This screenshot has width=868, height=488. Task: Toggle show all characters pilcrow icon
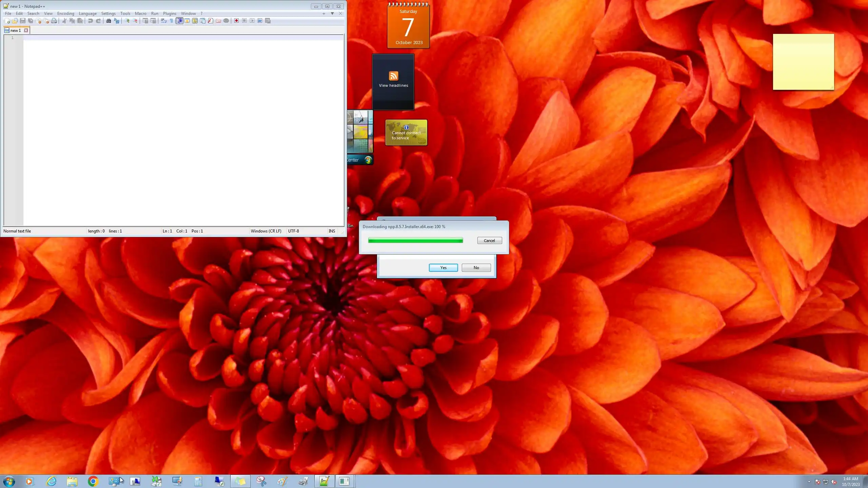(171, 21)
